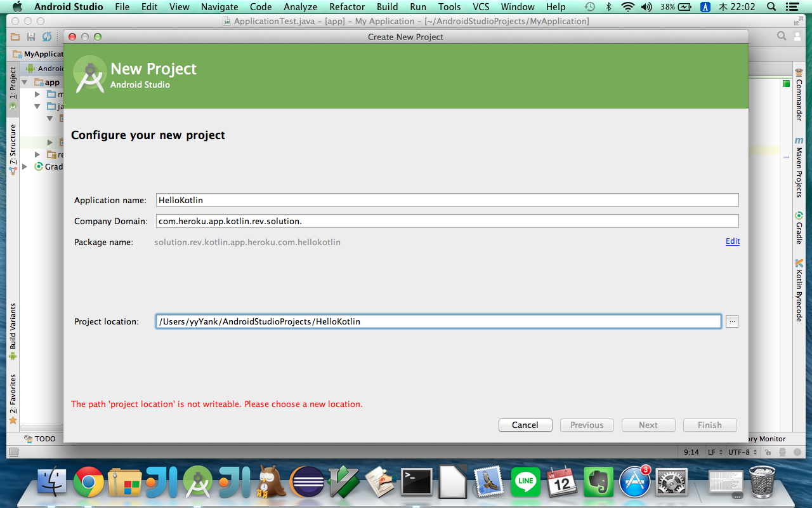Click the Company Domain input field
The width and height of the screenshot is (812, 508).
(447, 221)
